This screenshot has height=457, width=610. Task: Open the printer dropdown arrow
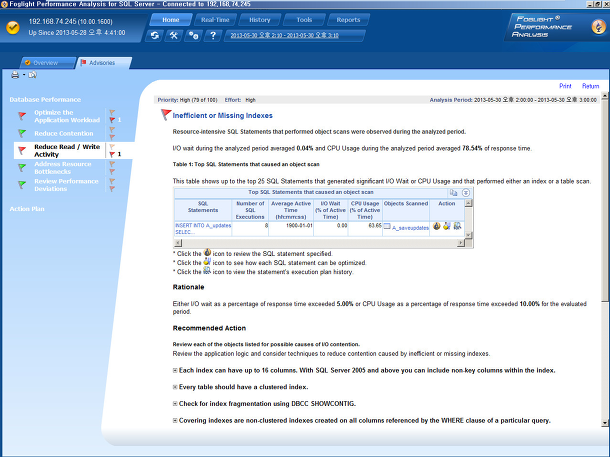pyautogui.click(x=24, y=75)
